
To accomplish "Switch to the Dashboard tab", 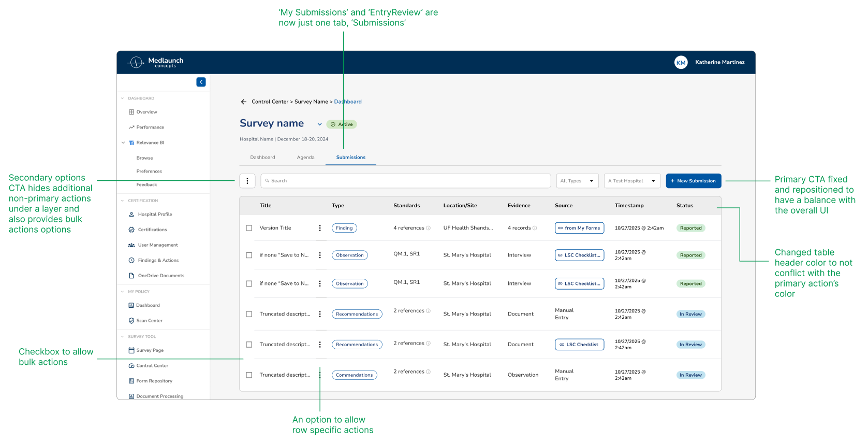I will click(262, 158).
